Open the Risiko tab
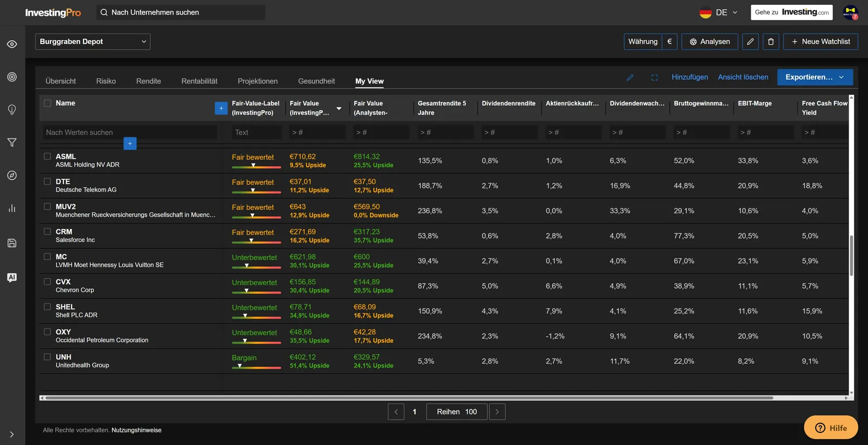This screenshot has width=868, height=445. pos(106,81)
